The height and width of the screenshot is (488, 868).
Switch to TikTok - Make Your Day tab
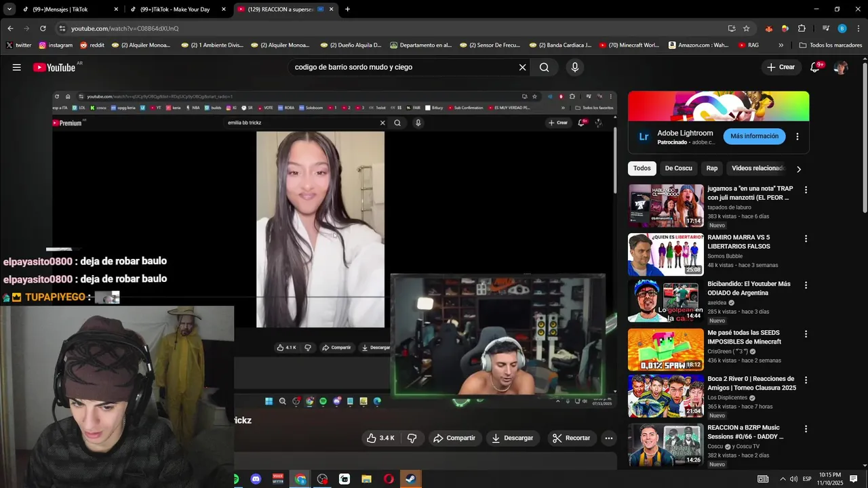pyautogui.click(x=178, y=9)
